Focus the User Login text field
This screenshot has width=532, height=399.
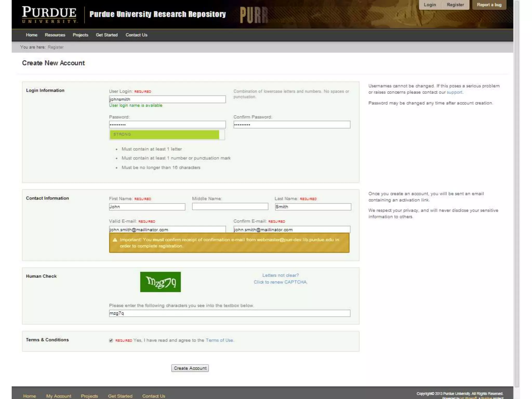167,99
